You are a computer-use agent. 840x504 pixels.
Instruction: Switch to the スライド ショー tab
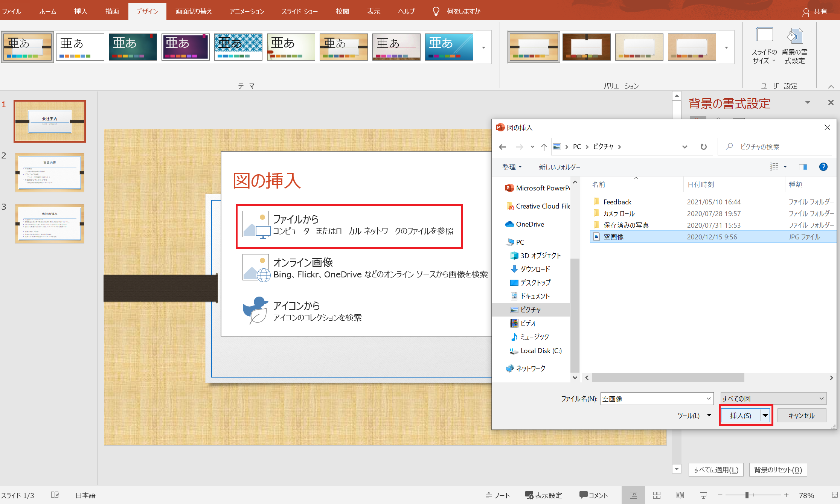click(x=300, y=11)
